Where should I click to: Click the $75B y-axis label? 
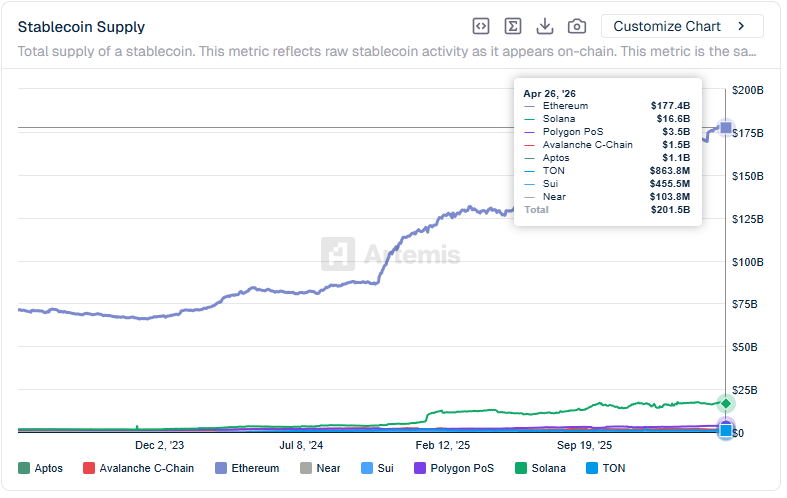(x=744, y=304)
